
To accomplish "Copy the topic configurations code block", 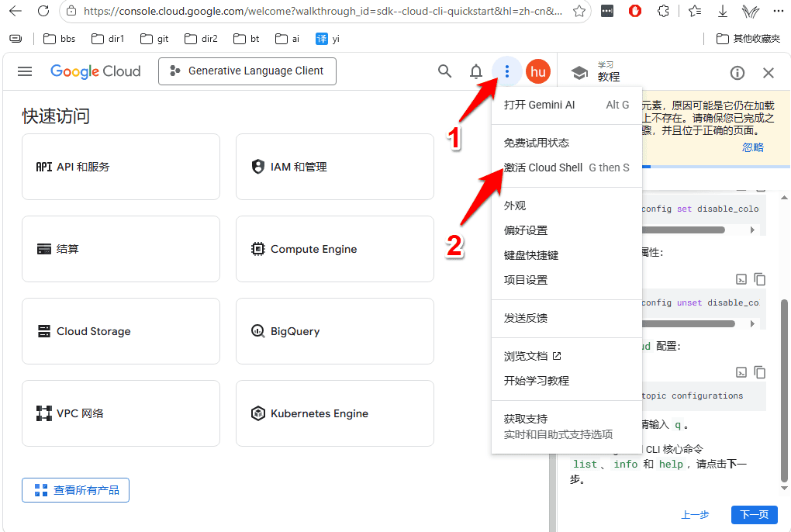I will [x=760, y=372].
